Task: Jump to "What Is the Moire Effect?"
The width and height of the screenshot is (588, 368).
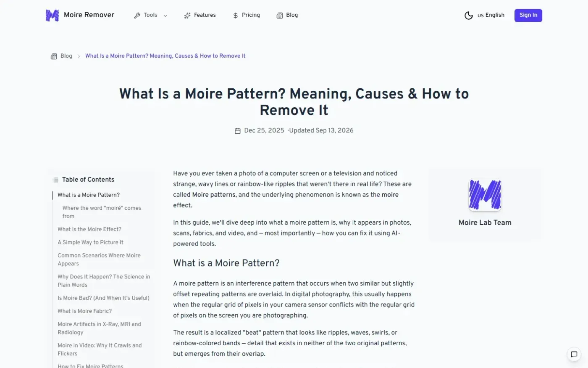Action: [89, 230]
